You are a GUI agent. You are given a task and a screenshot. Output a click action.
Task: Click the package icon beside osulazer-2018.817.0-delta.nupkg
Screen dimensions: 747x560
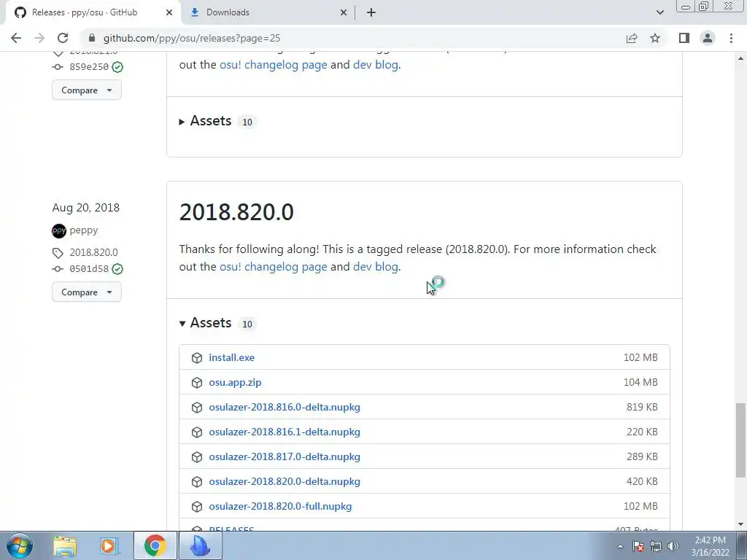click(x=197, y=456)
